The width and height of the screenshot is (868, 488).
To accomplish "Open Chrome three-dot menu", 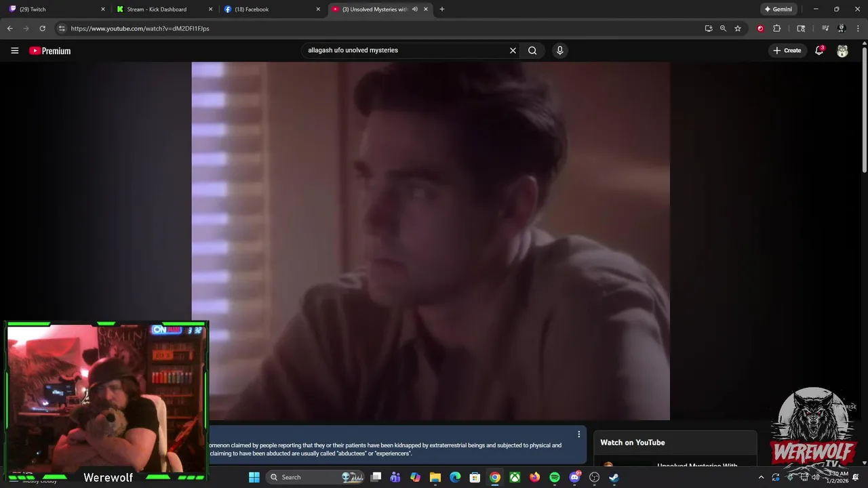I will coord(857,28).
